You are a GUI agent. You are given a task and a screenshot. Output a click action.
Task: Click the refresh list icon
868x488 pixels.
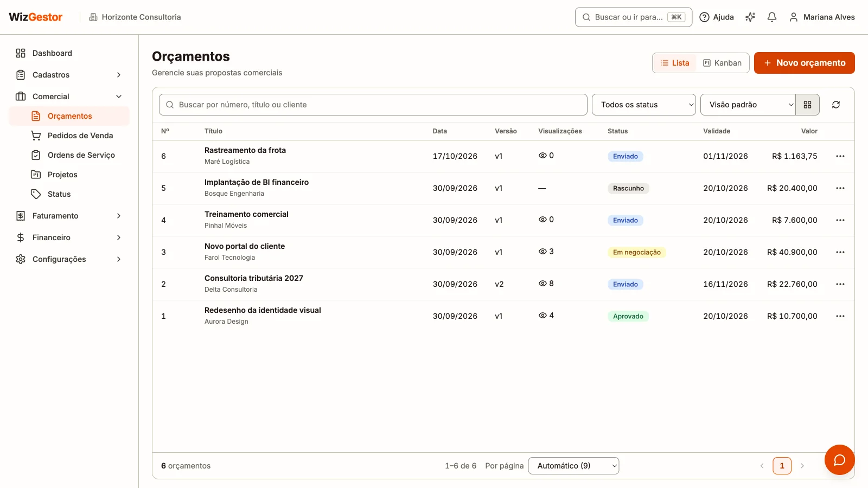[x=836, y=105]
